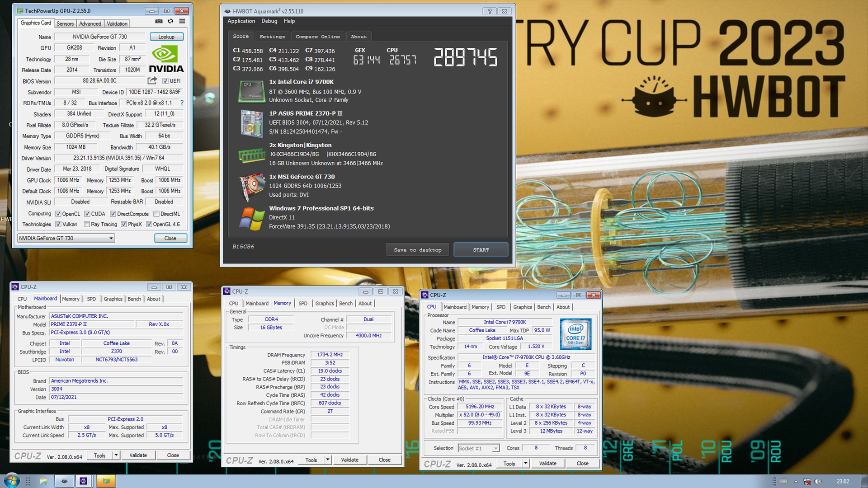Image resolution: width=868 pixels, height=488 pixels.
Task: Toggle the Vulkan checkbox
Action: click(x=58, y=224)
